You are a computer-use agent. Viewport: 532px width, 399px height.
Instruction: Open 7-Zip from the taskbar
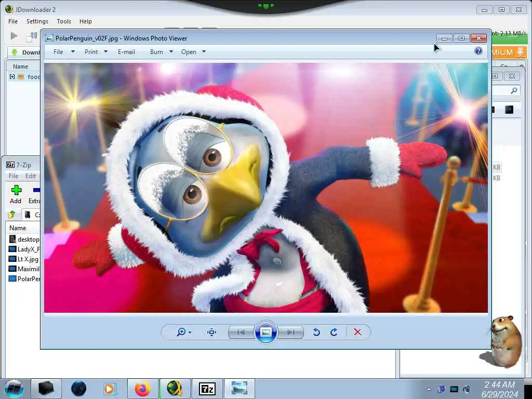207,389
